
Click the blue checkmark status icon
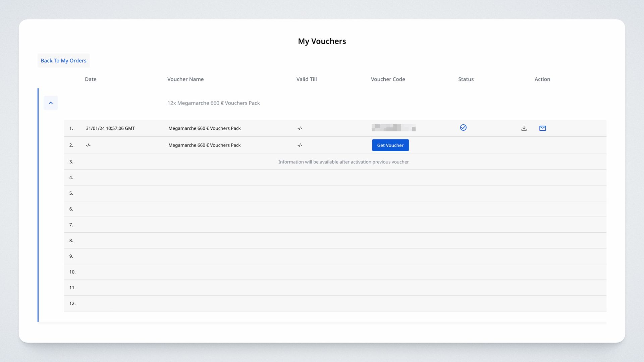tap(463, 128)
